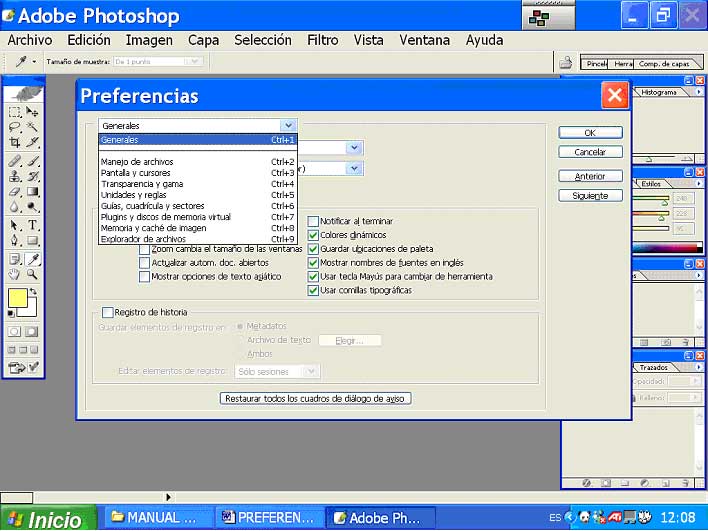Choose Transparencia y gama from list
The height and width of the screenshot is (531, 708).
tap(198, 184)
